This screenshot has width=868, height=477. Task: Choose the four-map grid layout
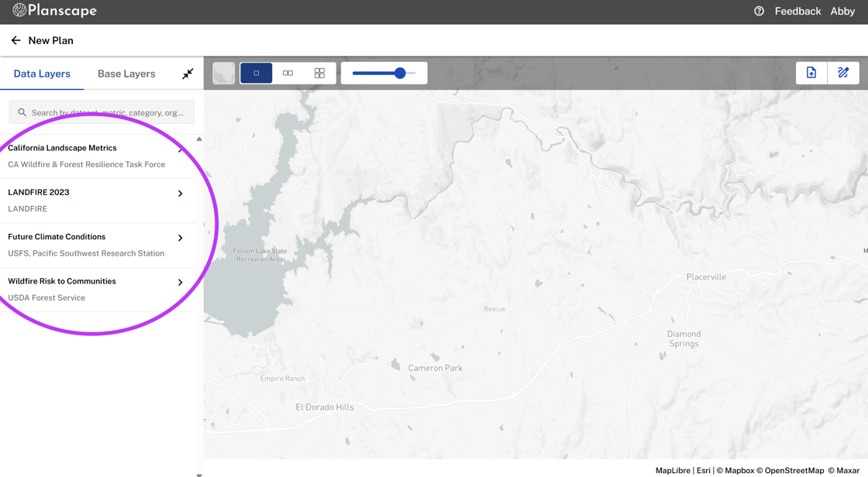(x=319, y=72)
